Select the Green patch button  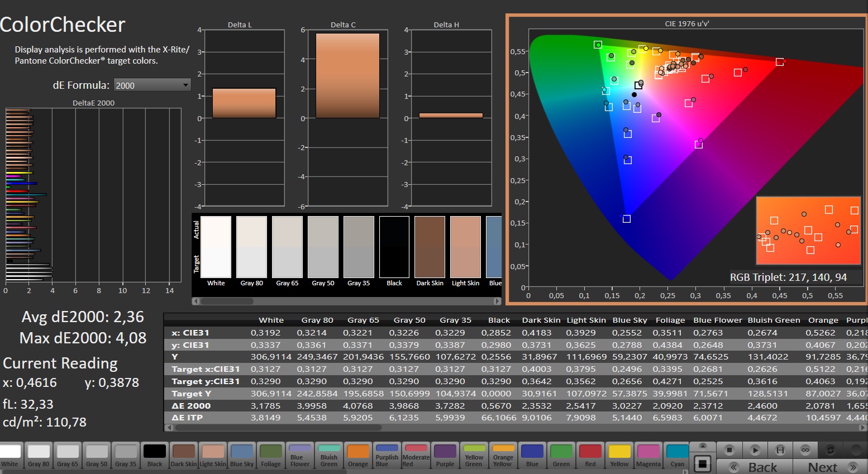tap(561, 455)
